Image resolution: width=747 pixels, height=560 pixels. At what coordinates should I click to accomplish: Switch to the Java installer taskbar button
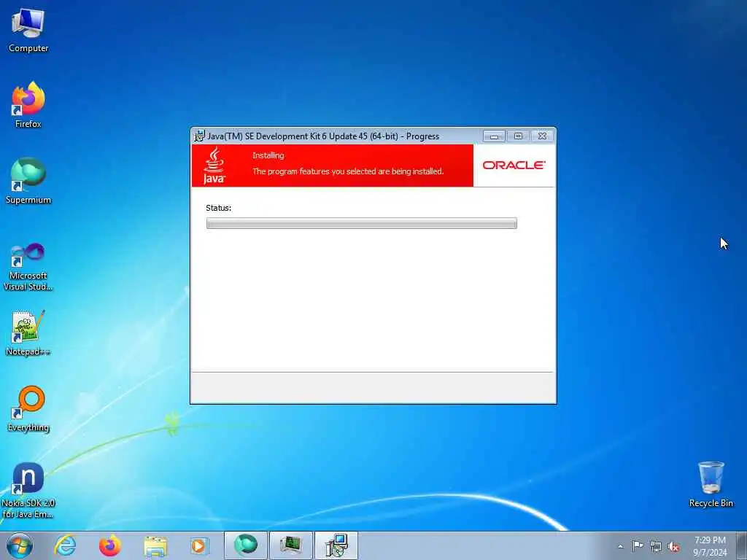(x=336, y=545)
